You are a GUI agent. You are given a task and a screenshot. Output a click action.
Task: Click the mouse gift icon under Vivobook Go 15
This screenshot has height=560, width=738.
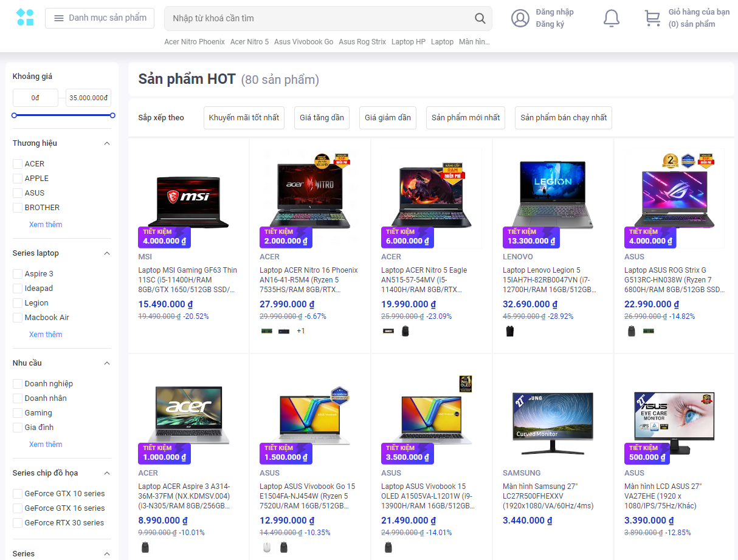(266, 547)
